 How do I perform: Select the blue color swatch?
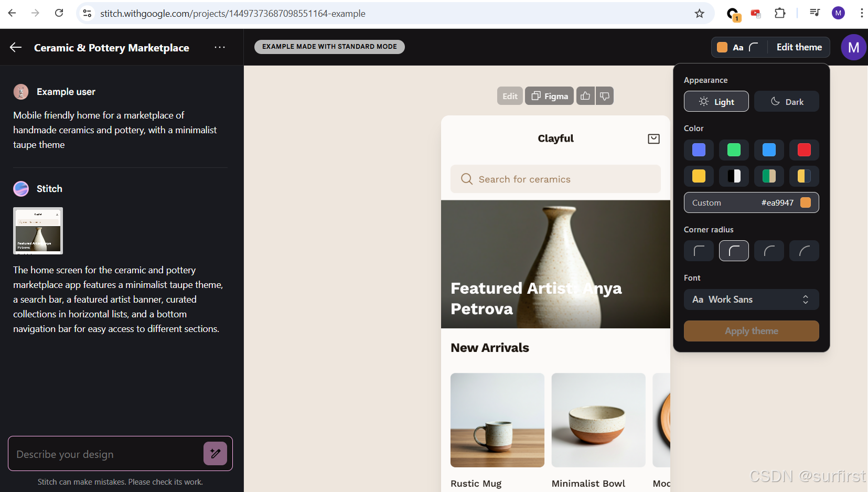coord(769,150)
